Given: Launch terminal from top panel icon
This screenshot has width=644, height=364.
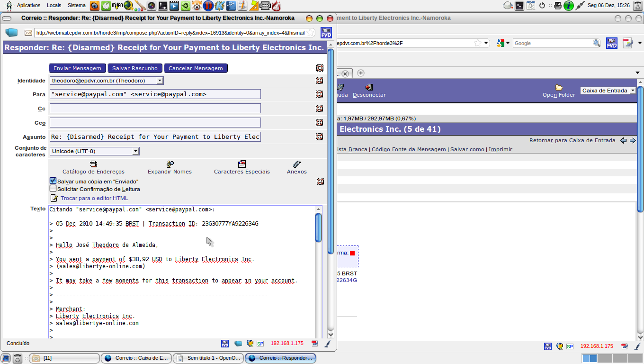Looking at the screenshot, I should 519,6.
